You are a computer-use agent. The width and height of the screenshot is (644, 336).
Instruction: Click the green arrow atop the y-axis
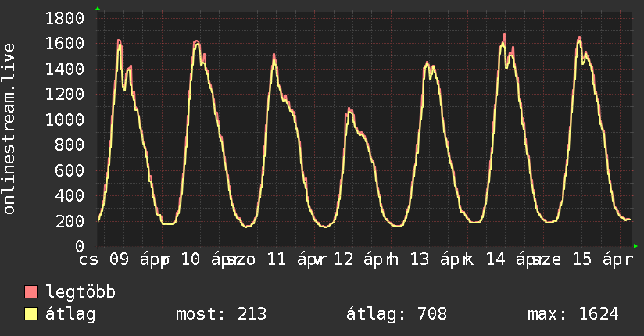[x=98, y=9]
